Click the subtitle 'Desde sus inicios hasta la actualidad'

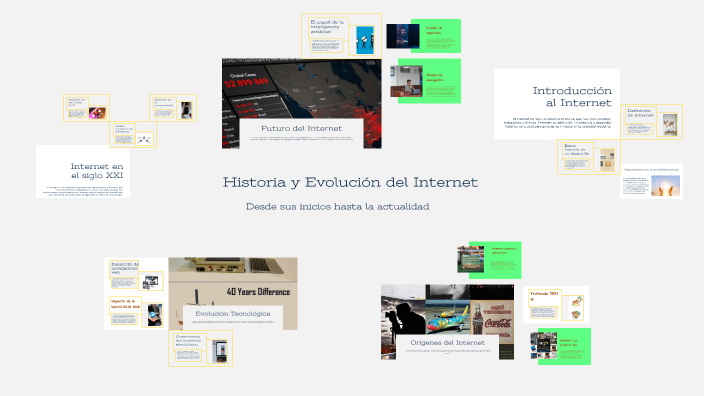(x=337, y=207)
